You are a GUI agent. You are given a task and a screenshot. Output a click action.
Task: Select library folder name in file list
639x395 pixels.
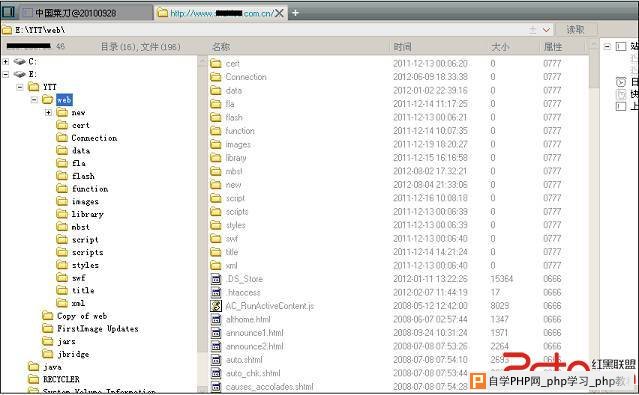tap(236, 158)
